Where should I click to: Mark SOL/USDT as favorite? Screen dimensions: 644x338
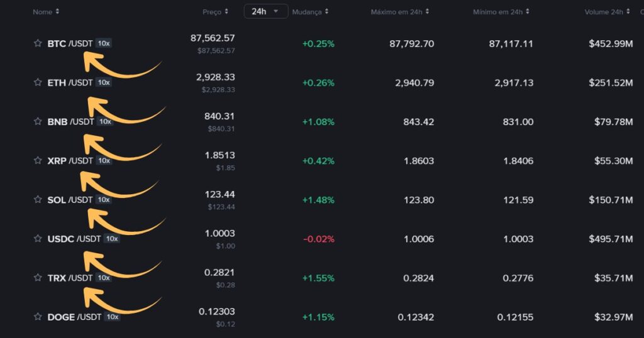point(38,199)
